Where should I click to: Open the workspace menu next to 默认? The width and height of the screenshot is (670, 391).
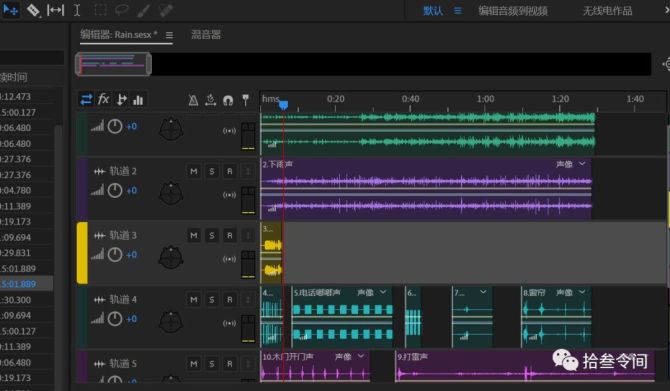click(x=458, y=11)
